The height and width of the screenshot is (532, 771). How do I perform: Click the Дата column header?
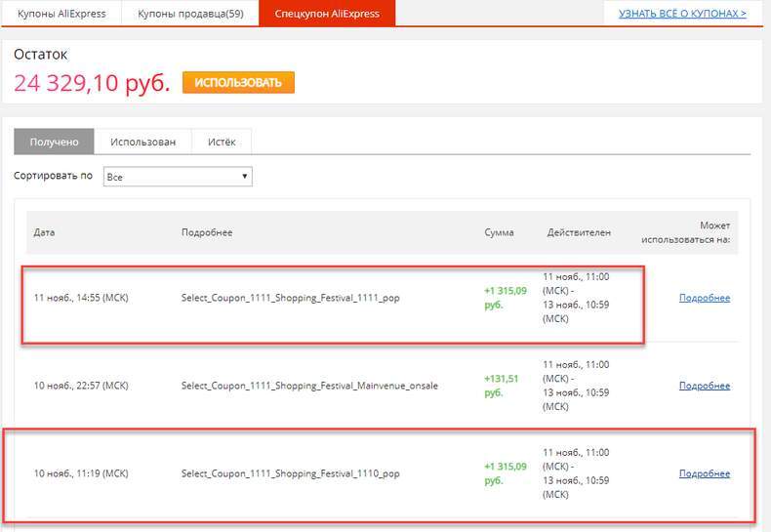pyautogui.click(x=44, y=232)
